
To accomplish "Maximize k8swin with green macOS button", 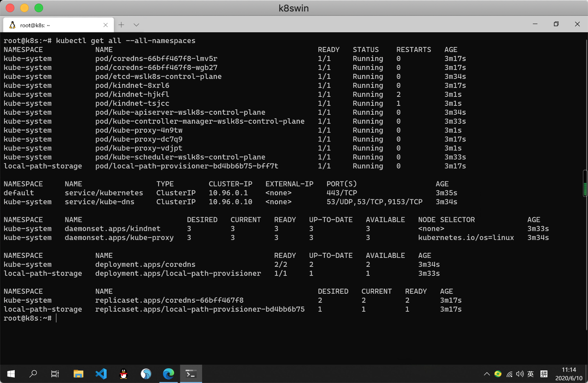I will pyautogui.click(x=39, y=8).
